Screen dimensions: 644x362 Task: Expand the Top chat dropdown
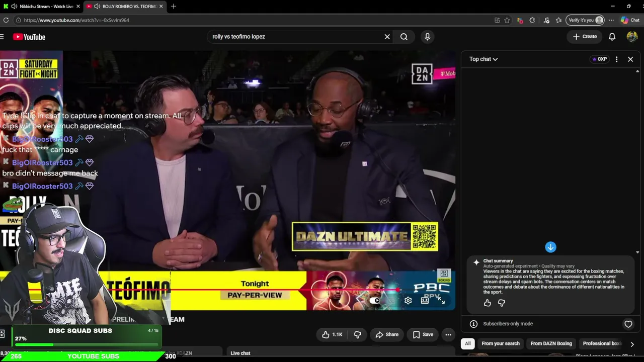(x=484, y=59)
